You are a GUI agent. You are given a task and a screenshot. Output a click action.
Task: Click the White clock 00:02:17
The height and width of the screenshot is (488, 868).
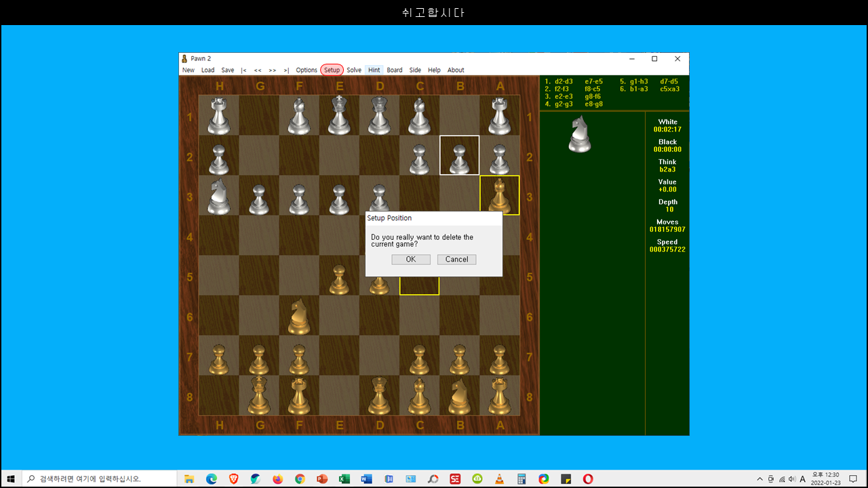pos(667,129)
